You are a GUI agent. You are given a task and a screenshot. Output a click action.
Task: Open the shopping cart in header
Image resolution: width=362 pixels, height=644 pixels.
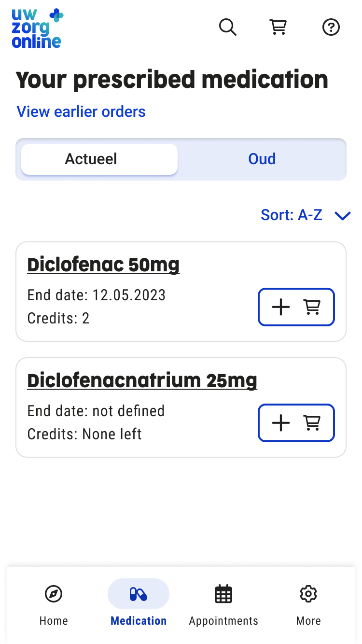(x=278, y=27)
